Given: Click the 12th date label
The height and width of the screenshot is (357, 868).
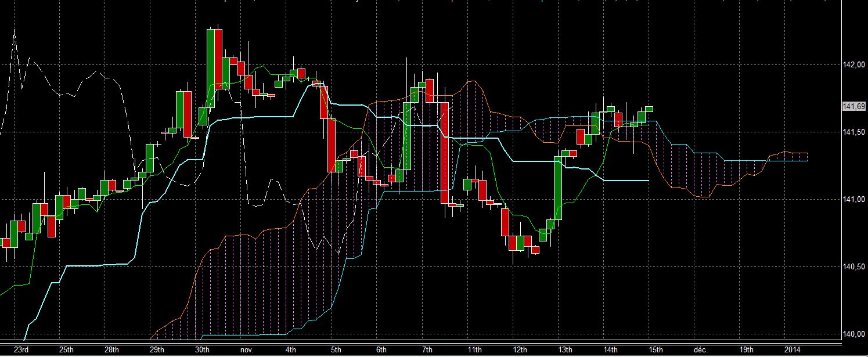Looking at the screenshot, I should (x=520, y=349).
